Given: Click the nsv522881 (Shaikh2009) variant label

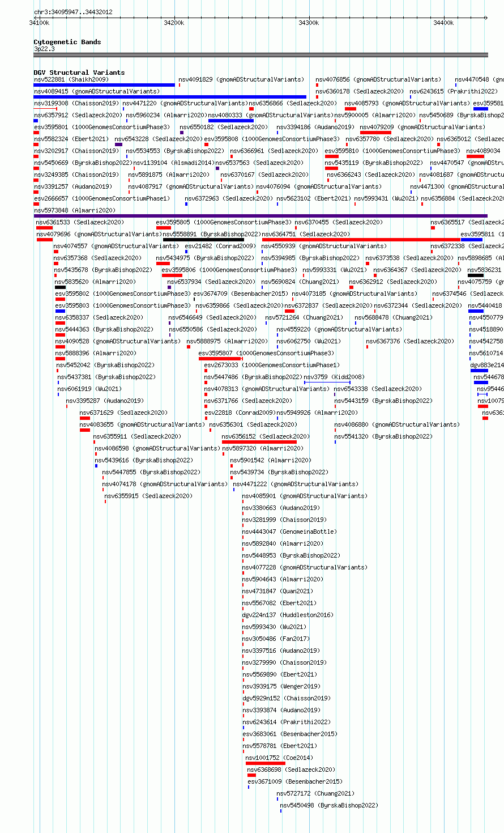Looking at the screenshot, I should click(71, 80).
